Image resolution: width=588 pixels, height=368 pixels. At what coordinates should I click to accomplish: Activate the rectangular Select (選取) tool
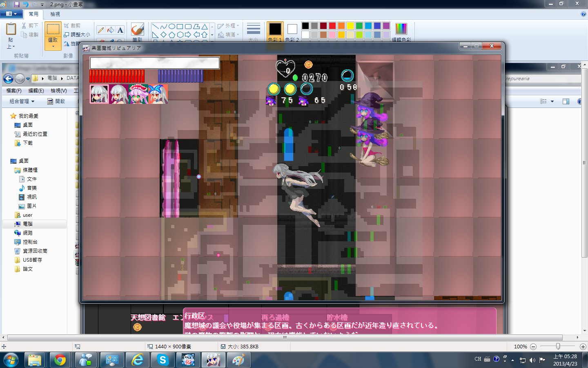53,29
